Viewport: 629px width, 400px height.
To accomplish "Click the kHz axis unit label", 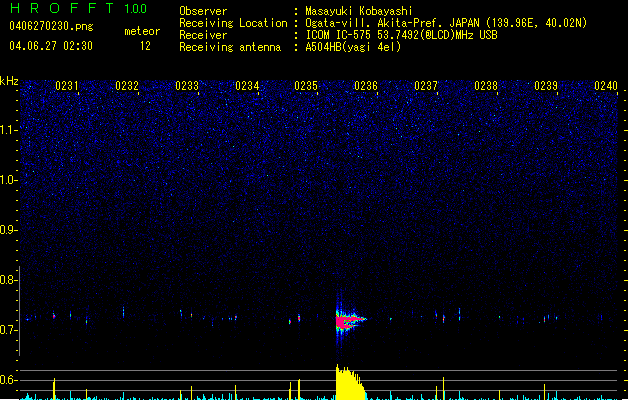I will click(9, 81).
